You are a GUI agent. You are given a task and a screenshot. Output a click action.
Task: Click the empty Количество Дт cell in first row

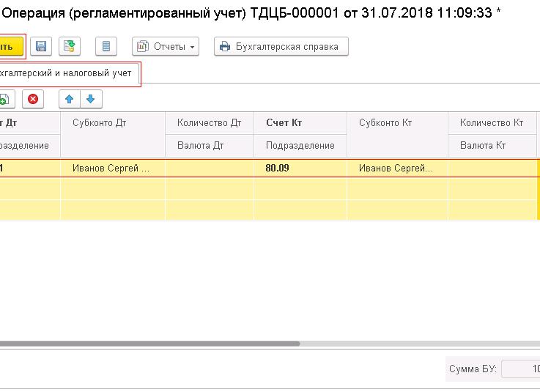pyautogui.click(x=210, y=168)
